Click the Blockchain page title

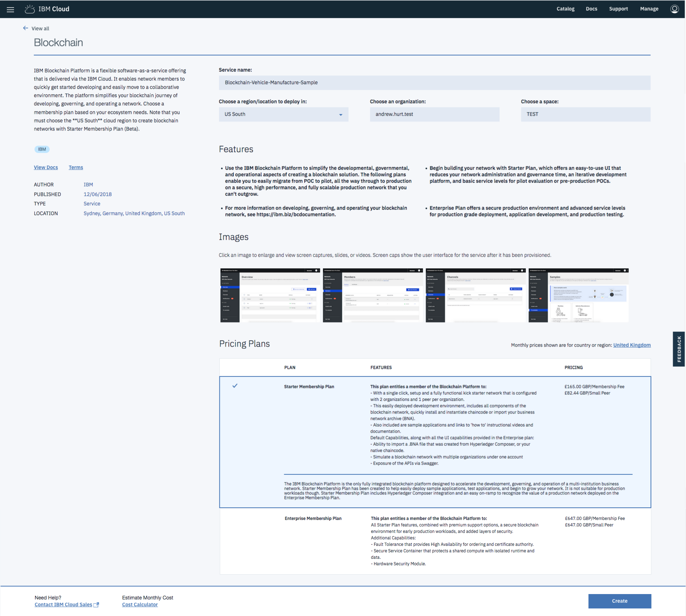(58, 42)
